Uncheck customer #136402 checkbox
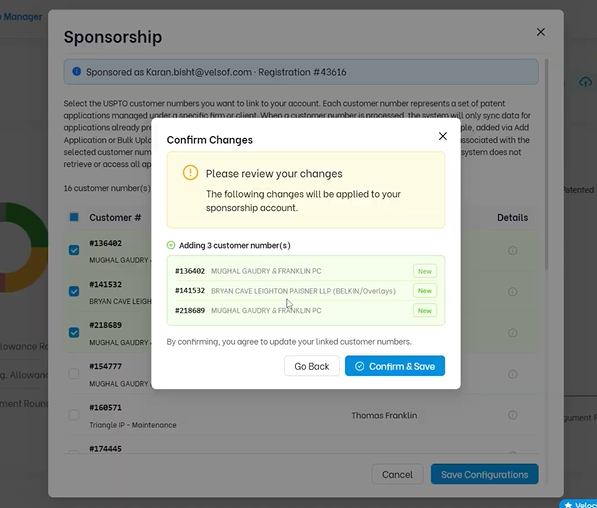This screenshot has height=508, width=597. coord(74,250)
